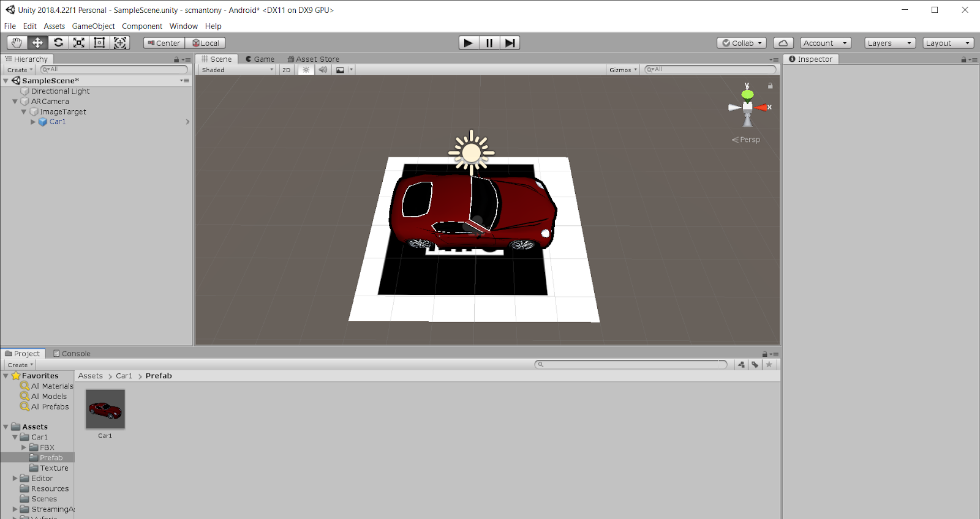
Task: Open the Account dropdown
Action: [x=826, y=43]
